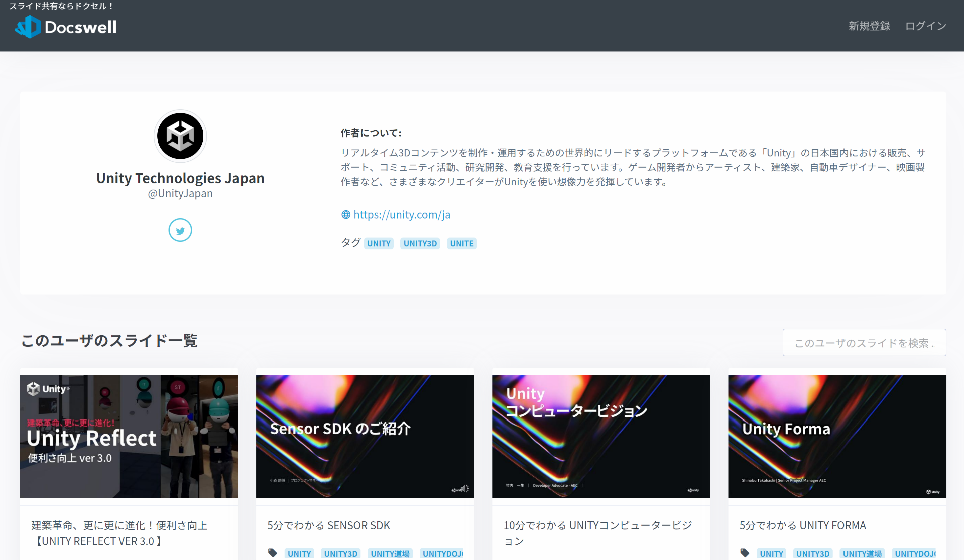The height and width of the screenshot is (560, 964).
Task: Open Unity コンピュータービジョン slide thumbnail
Action: (601, 437)
